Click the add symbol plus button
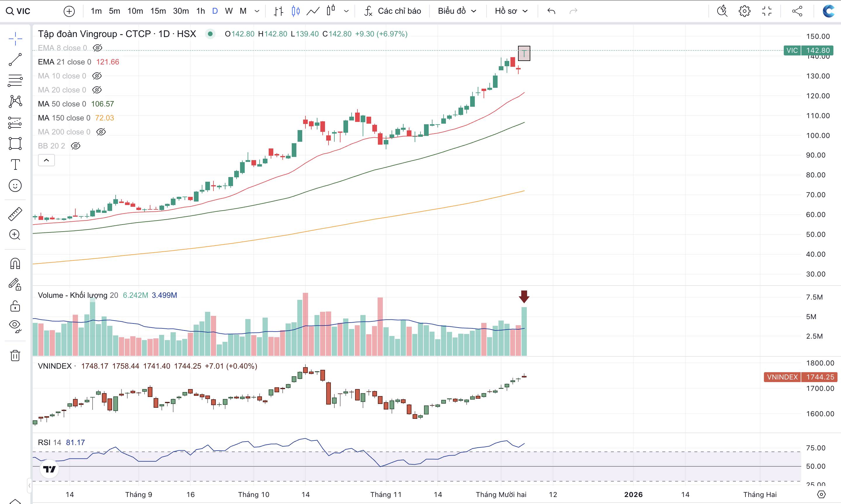Image resolution: width=841 pixels, height=504 pixels. [x=69, y=11]
